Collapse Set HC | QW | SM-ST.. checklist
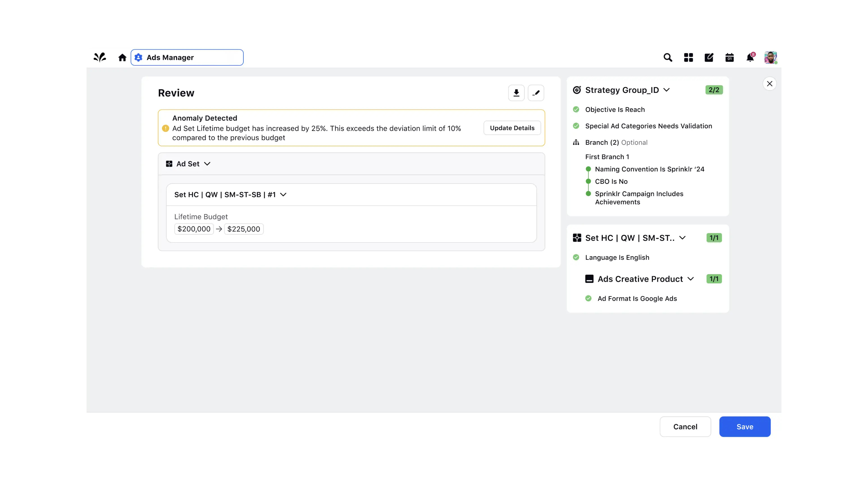Image resolution: width=868 pixels, height=486 pixels. coord(682,238)
